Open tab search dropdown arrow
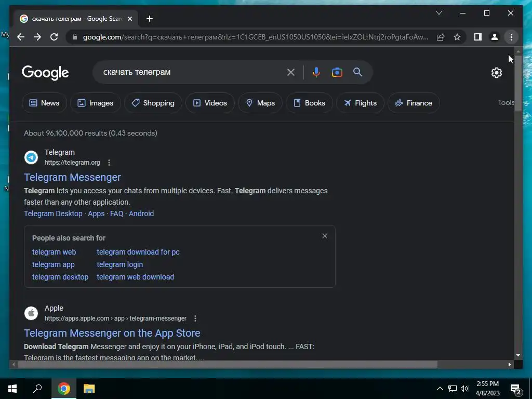Screen dimensions: 532x399 click(438, 13)
